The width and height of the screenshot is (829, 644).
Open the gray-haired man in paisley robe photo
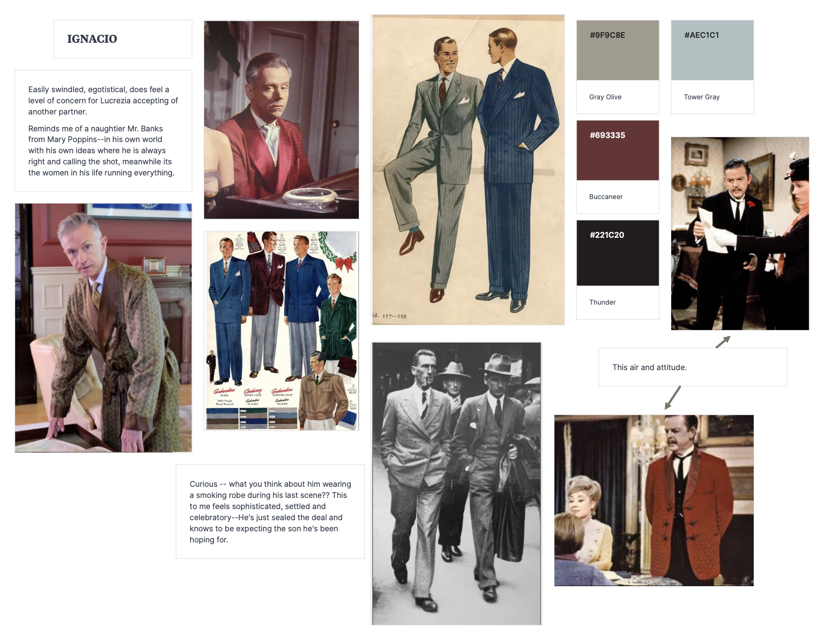103,328
